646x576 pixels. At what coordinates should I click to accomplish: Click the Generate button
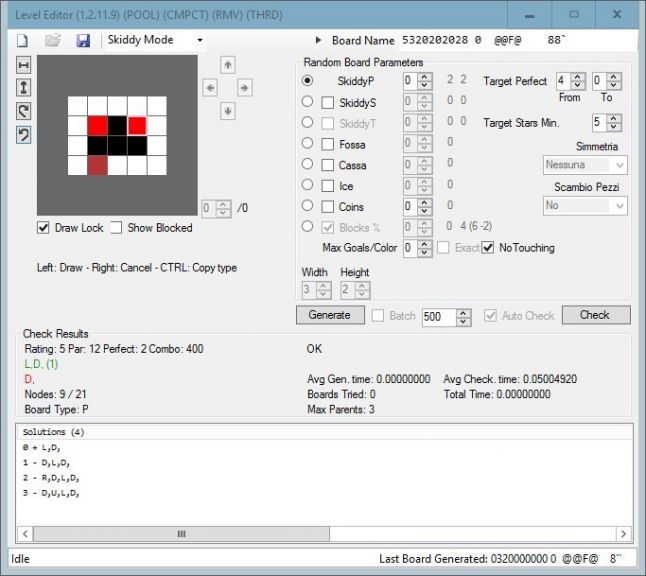point(329,315)
